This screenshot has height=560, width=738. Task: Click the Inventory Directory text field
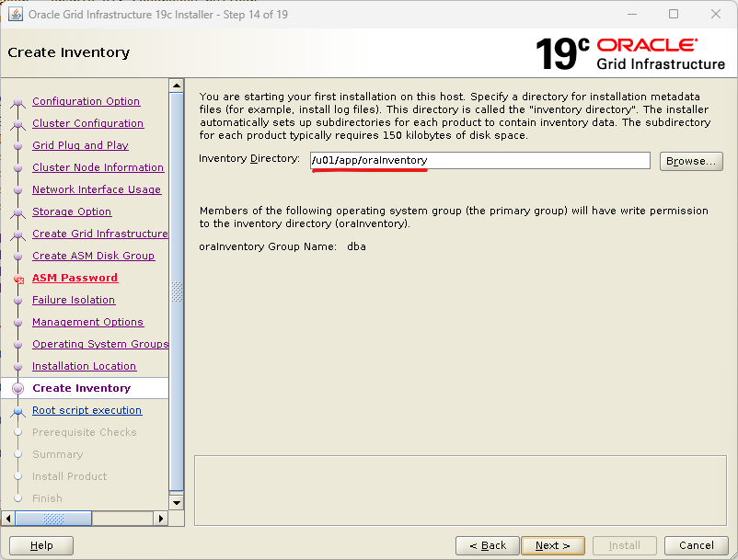480,160
